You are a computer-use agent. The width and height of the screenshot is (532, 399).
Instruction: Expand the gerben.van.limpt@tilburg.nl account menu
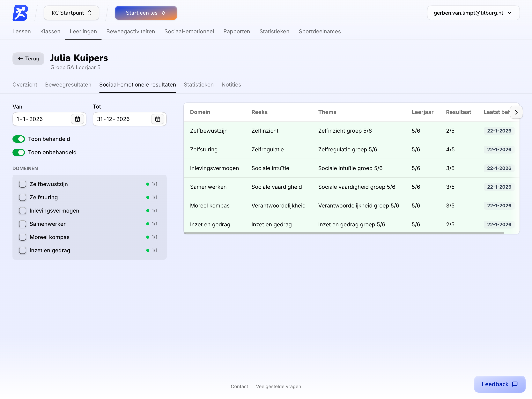click(473, 13)
